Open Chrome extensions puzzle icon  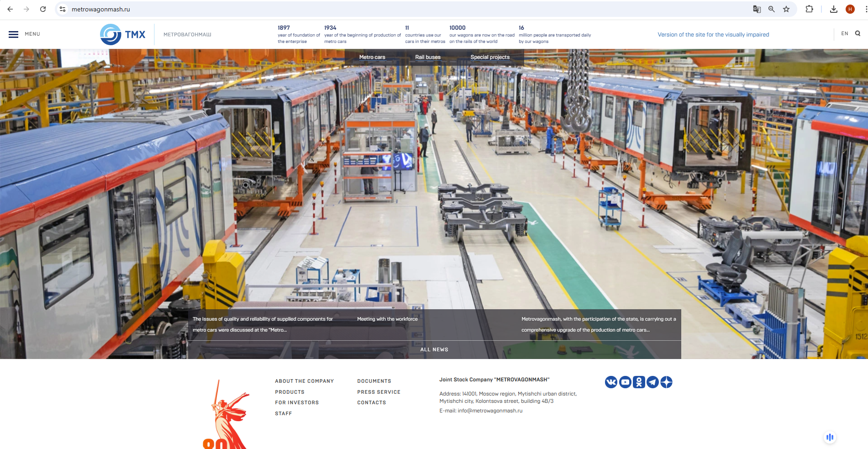(809, 9)
